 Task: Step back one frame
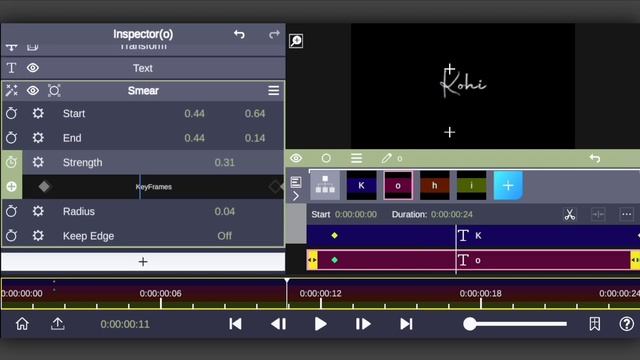279,324
